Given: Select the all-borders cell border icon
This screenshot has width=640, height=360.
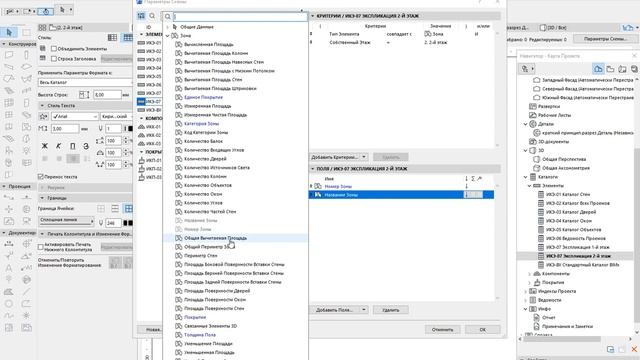Looking at the screenshot, I should click(128, 209).
